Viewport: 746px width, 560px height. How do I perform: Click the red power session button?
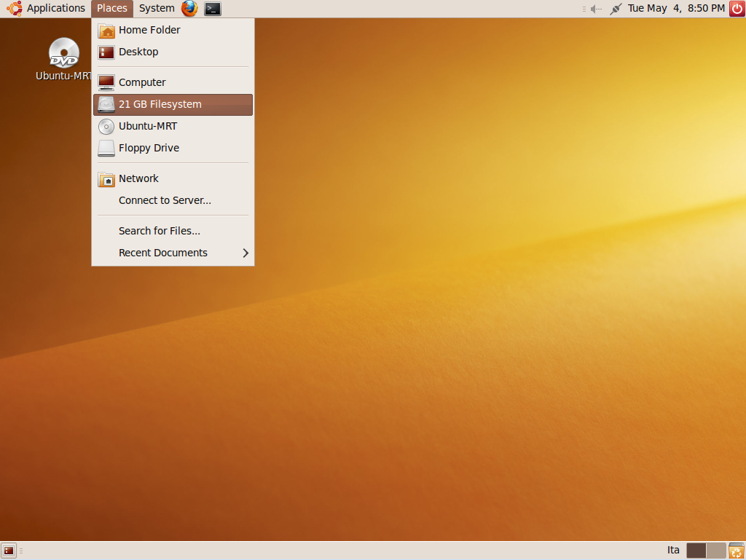(x=737, y=9)
